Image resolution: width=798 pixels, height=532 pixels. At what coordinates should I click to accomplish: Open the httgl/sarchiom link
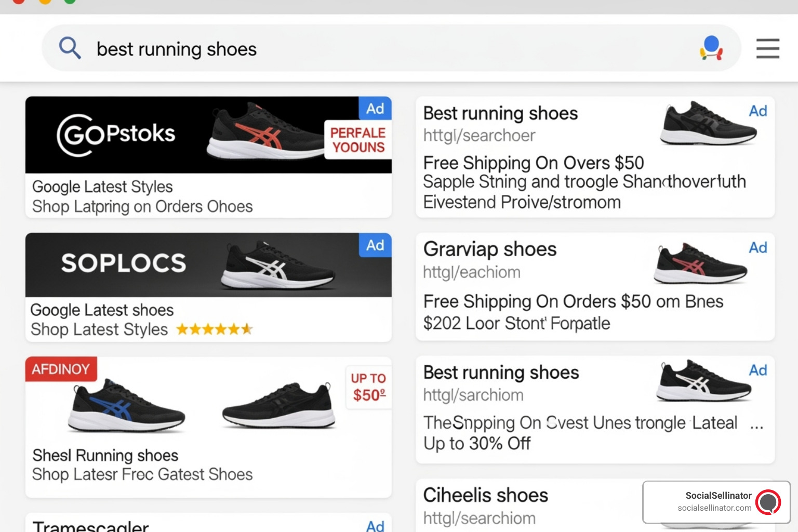(x=473, y=395)
